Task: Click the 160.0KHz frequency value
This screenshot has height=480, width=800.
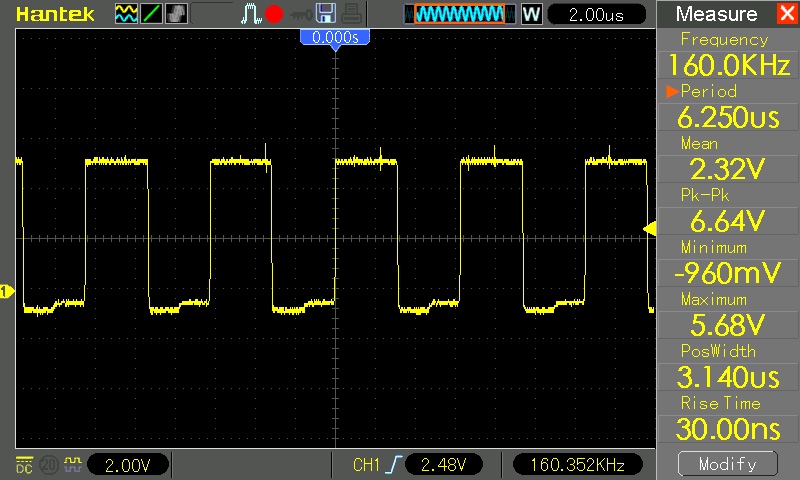Action: 729,65
